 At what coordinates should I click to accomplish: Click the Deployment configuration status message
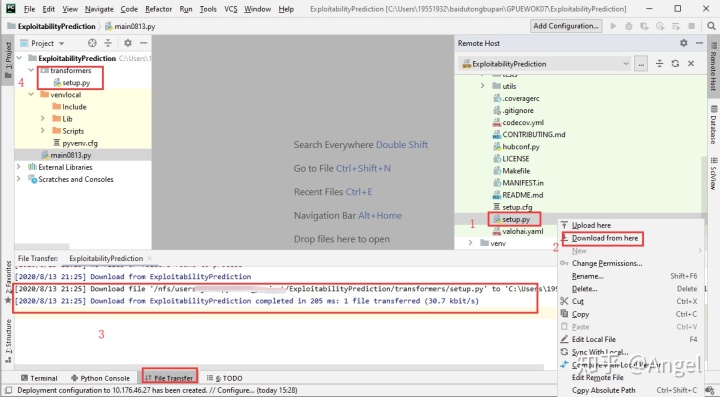coord(158,390)
